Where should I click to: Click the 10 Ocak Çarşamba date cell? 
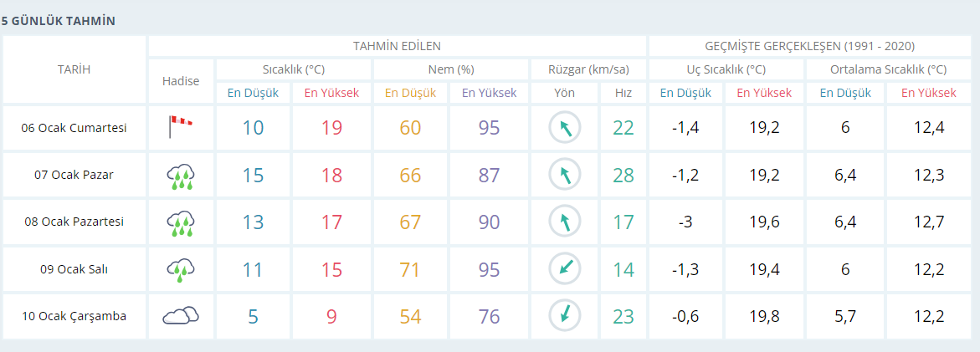[x=74, y=316]
